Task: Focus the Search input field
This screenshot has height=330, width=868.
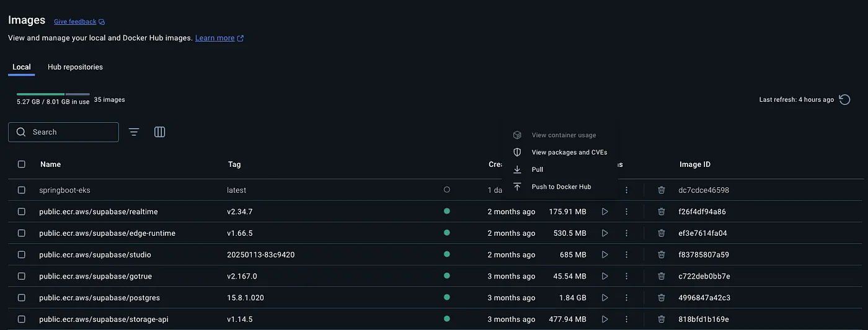Action: 63,132
